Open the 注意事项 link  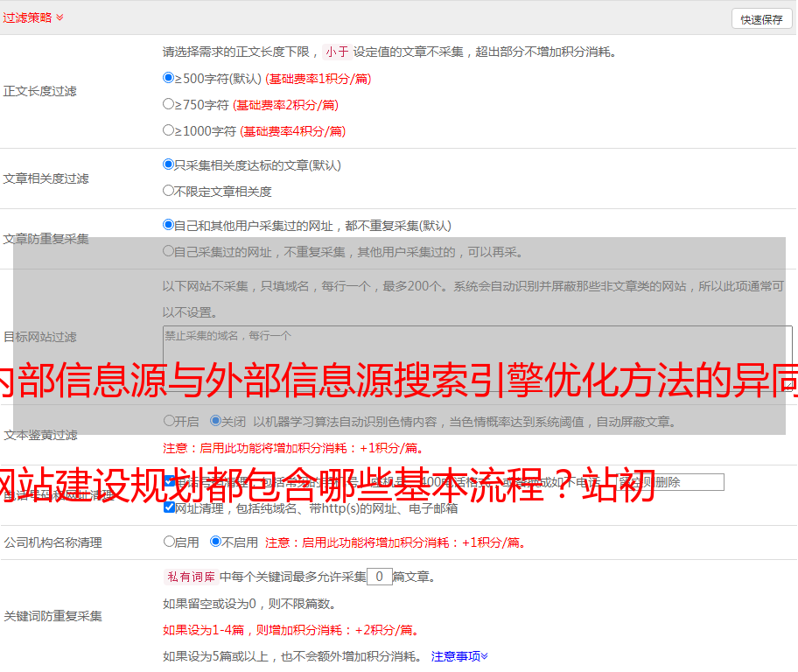[459, 656]
